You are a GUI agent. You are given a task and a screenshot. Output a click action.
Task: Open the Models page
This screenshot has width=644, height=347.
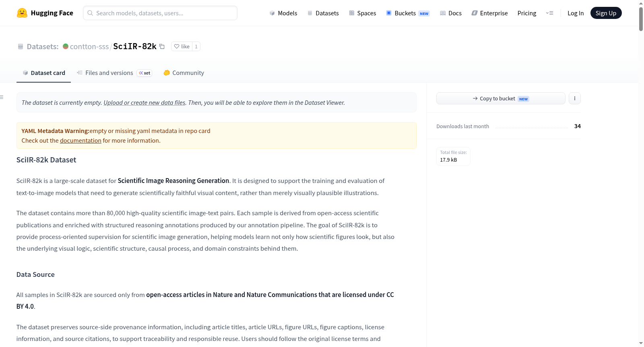pyautogui.click(x=283, y=13)
